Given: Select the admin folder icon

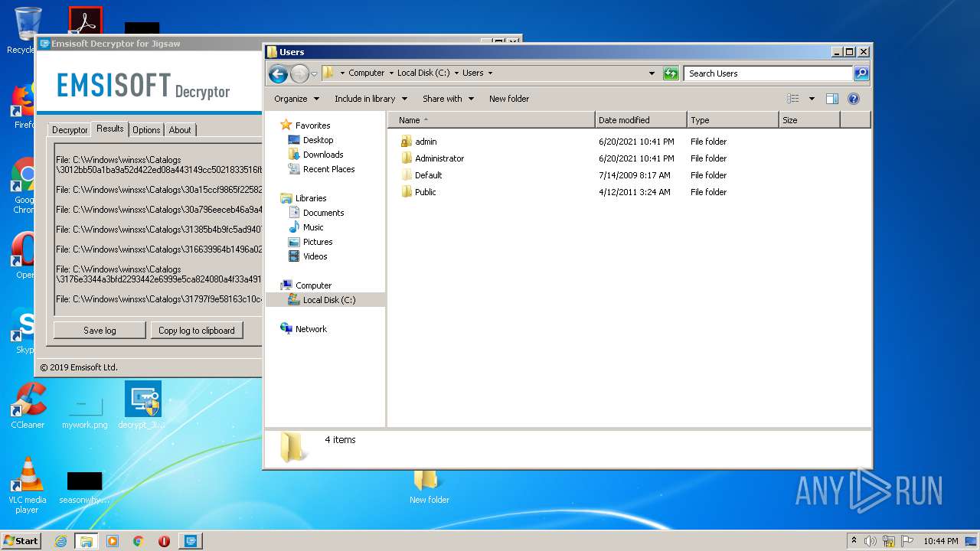Looking at the screenshot, I should [x=407, y=142].
